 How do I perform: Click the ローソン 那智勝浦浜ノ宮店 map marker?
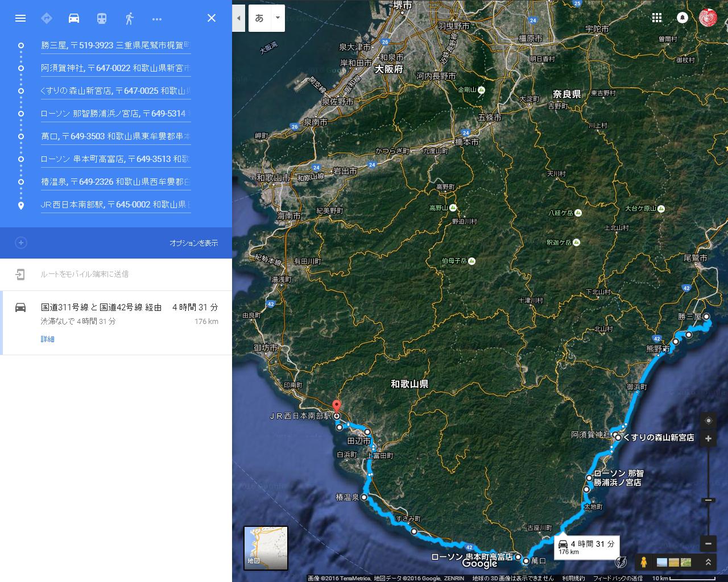(x=589, y=477)
